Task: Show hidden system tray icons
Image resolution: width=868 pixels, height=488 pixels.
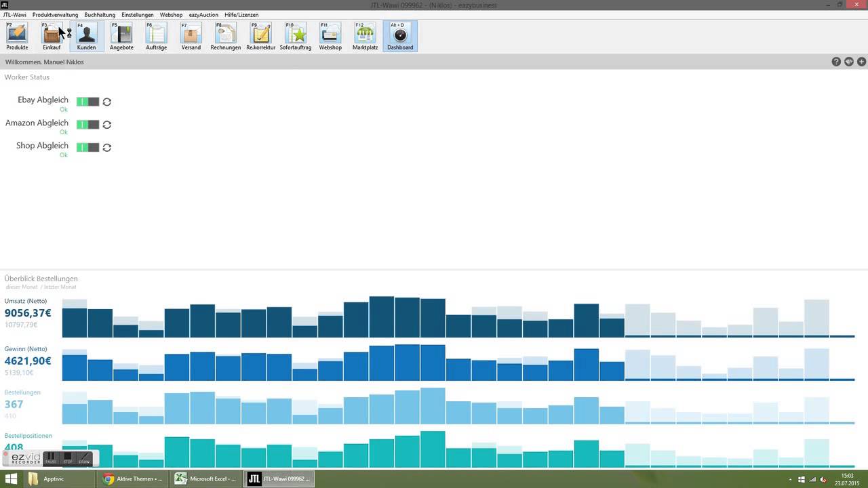Action: coord(791,479)
